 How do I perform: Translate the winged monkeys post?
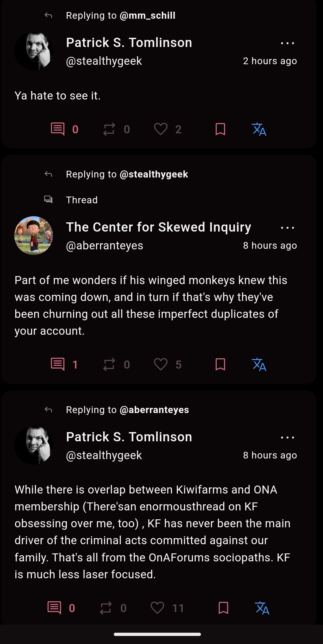coord(259,365)
